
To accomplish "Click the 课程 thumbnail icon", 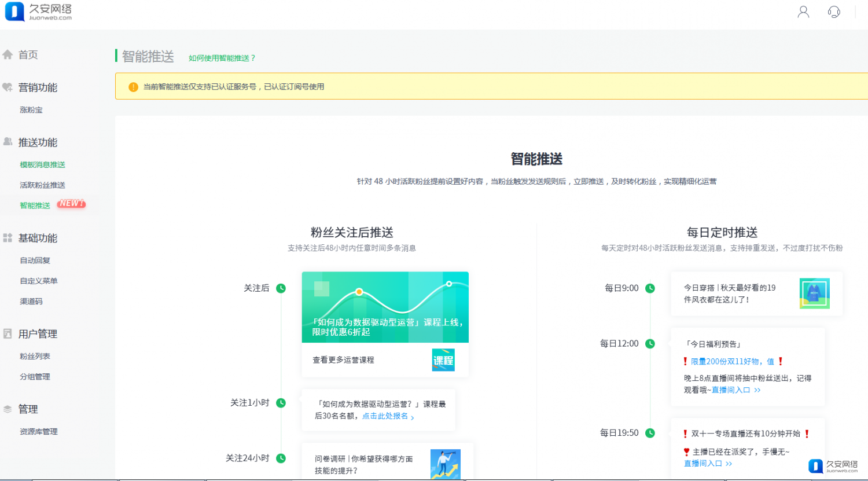I will click(443, 360).
